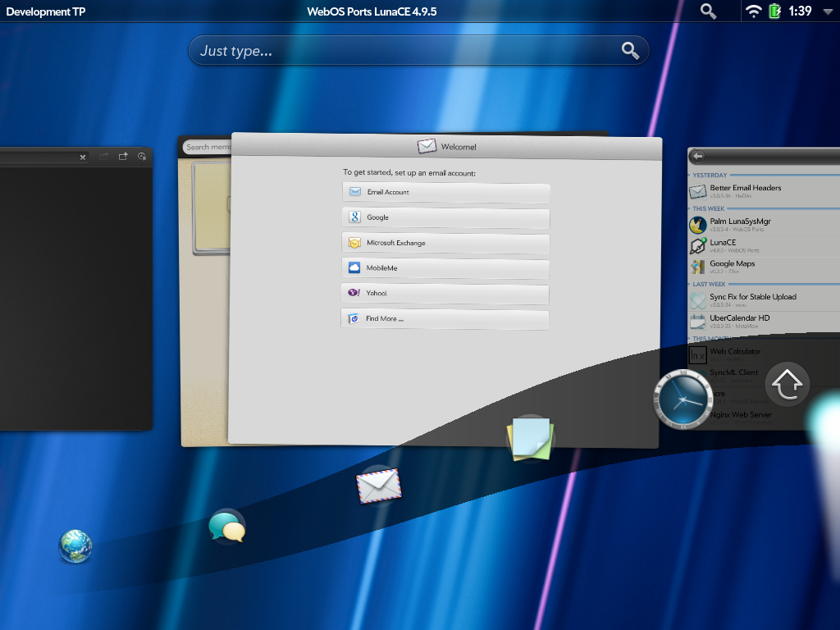Viewport: 840px width, 630px height.
Task: Click the new card icon in browser toolbar
Action: coord(123,156)
